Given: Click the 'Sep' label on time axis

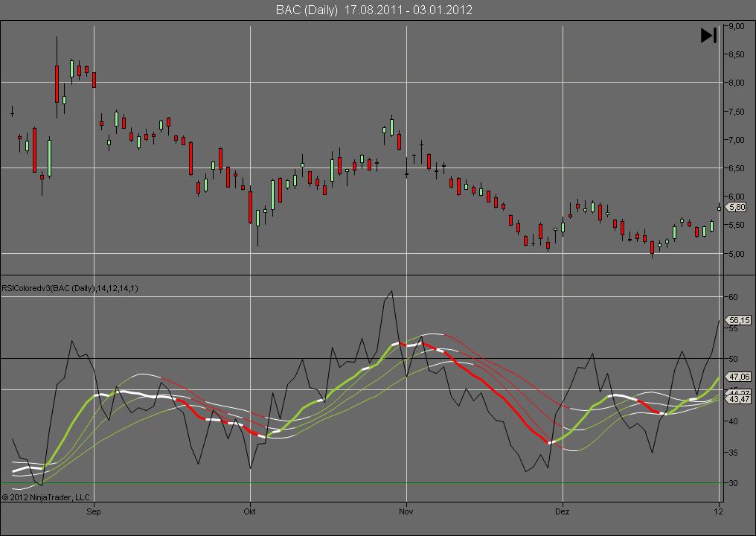Looking at the screenshot, I should pos(94,511).
